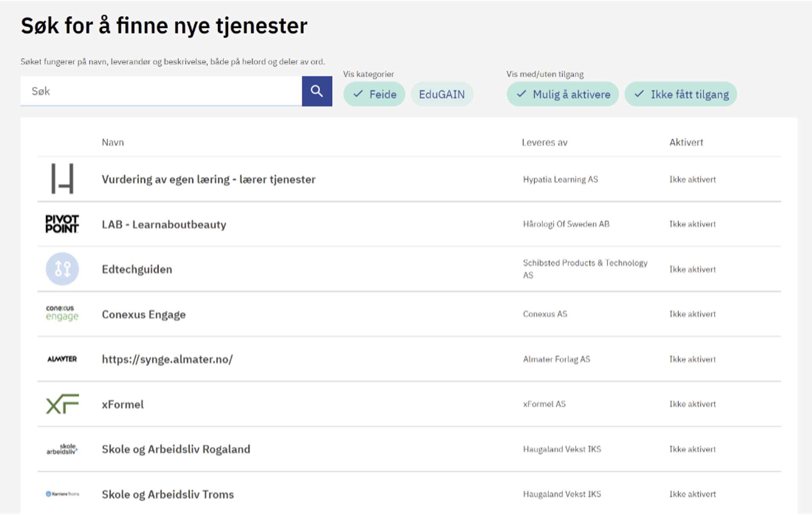The height and width of the screenshot is (515, 812).
Task: Click Hypatia Learning AS provider text
Action: coord(560,179)
